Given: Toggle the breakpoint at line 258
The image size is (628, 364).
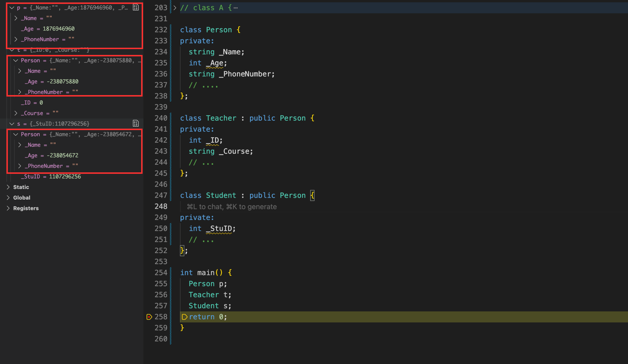Looking at the screenshot, I should (x=149, y=317).
